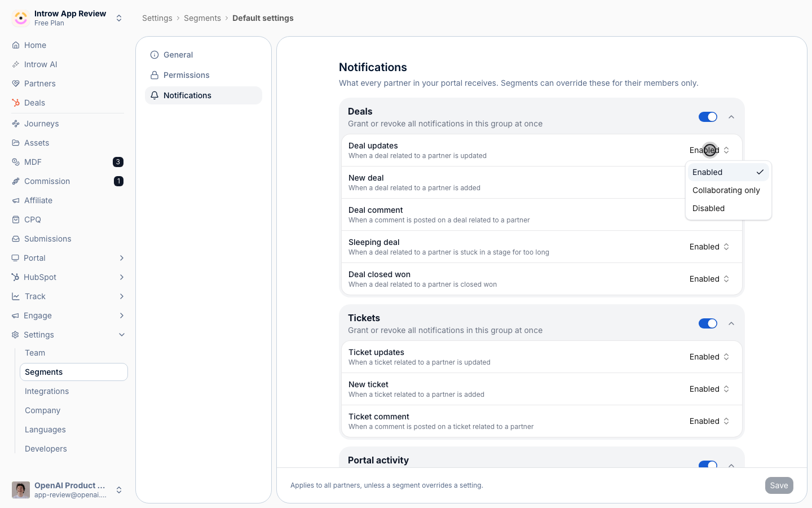Image resolution: width=812 pixels, height=508 pixels.
Task: Collapse the Settings sidebar section chevron
Action: point(122,335)
